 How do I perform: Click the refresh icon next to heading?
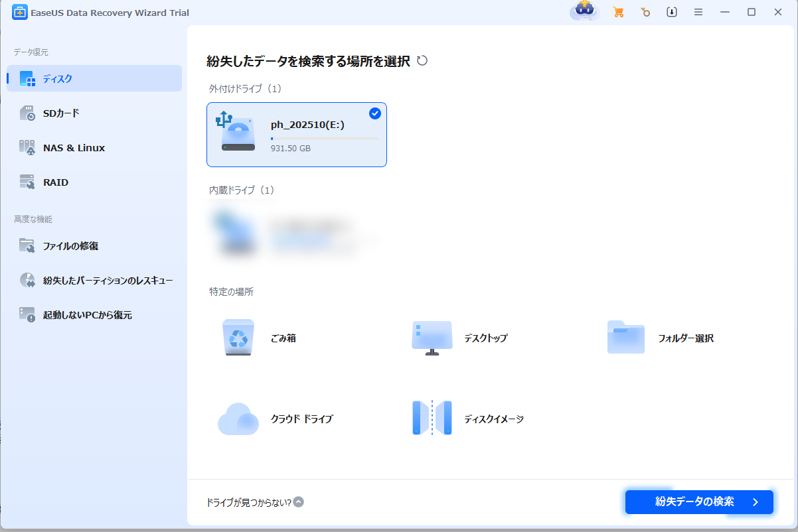pos(424,60)
